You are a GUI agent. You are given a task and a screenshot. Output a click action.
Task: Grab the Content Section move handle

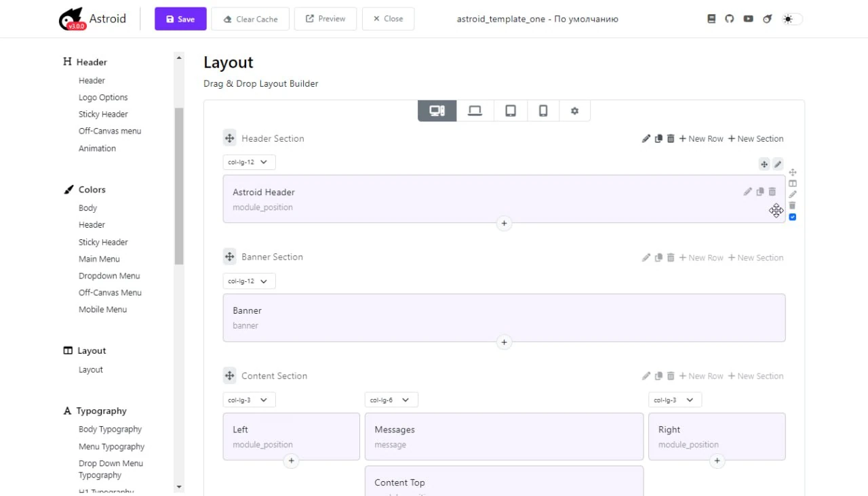point(230,375)
